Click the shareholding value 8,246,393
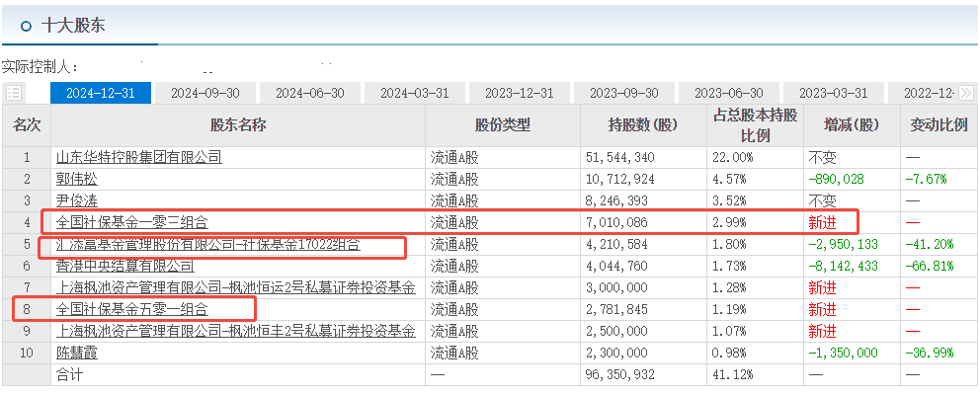Image resolution: width=980 pixels, height=395 pixels. pyautogui.click(x=616, y=201)
